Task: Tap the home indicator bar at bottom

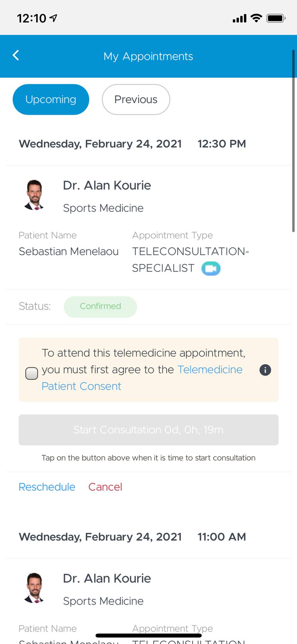Action: click(148, 636)
